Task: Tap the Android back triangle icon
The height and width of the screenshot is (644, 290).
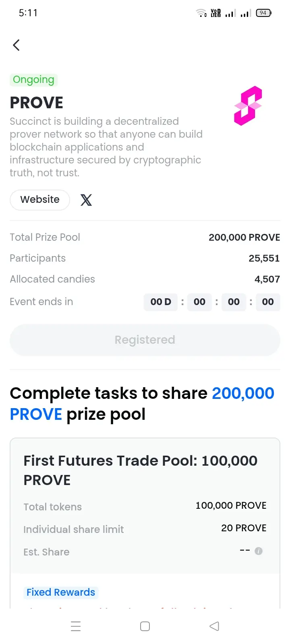Action: pos(214,626)
